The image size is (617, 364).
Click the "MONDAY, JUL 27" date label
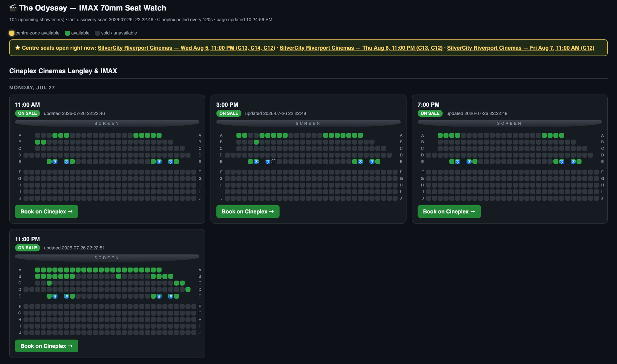[32, 88]
